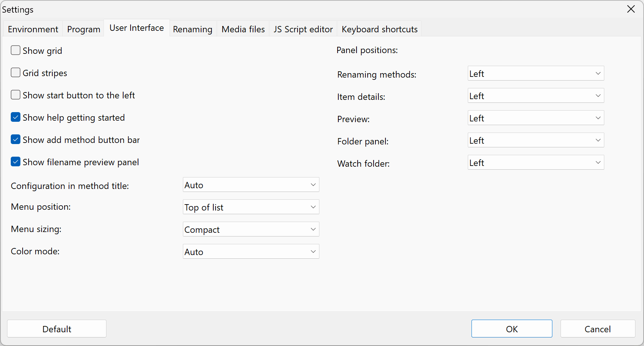Select the User Interface tab

pos(137,28)
